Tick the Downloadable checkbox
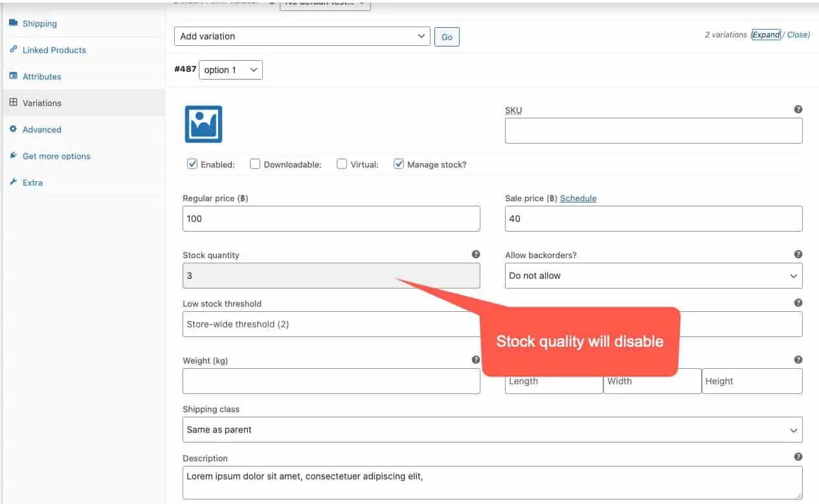The height and width of the screenshot is (504, 819). (255, 164)
